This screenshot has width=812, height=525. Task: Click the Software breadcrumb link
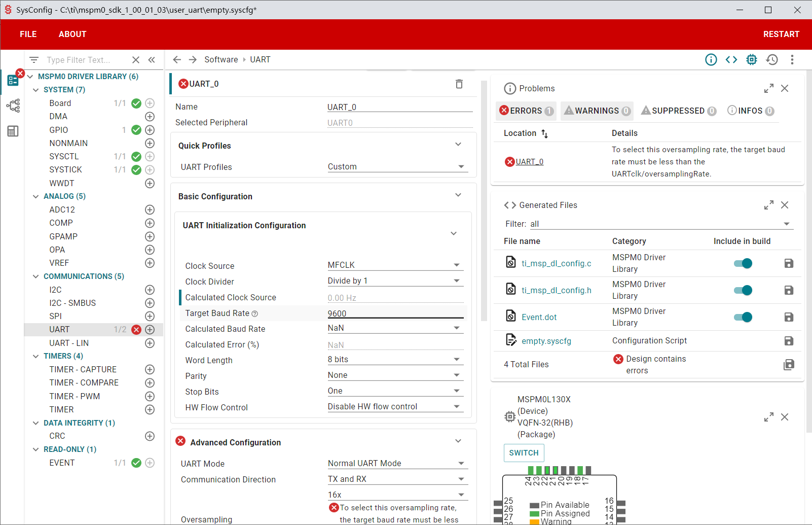(x=221, y=60)
